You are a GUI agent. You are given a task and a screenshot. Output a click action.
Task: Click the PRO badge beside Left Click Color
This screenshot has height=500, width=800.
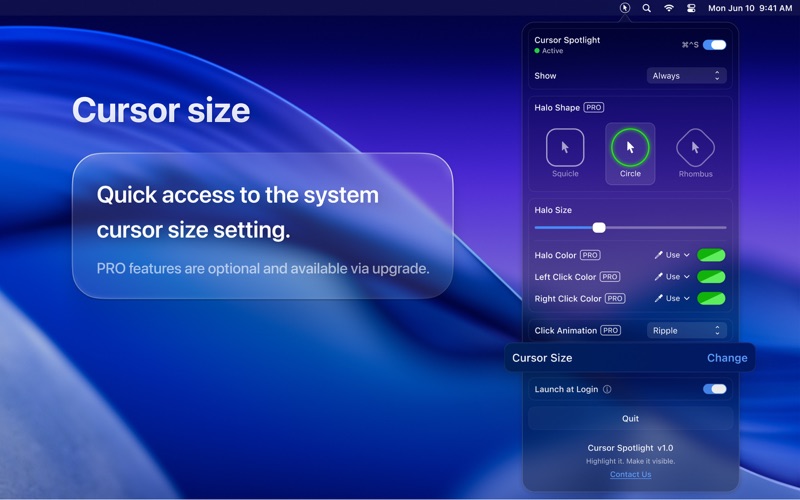(610, 277)
